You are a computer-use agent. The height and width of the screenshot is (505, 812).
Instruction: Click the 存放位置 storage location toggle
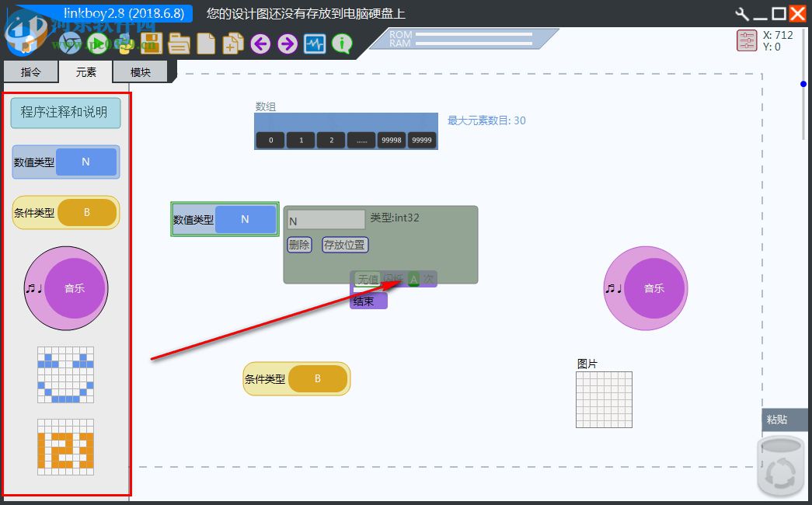coord(345,244)
